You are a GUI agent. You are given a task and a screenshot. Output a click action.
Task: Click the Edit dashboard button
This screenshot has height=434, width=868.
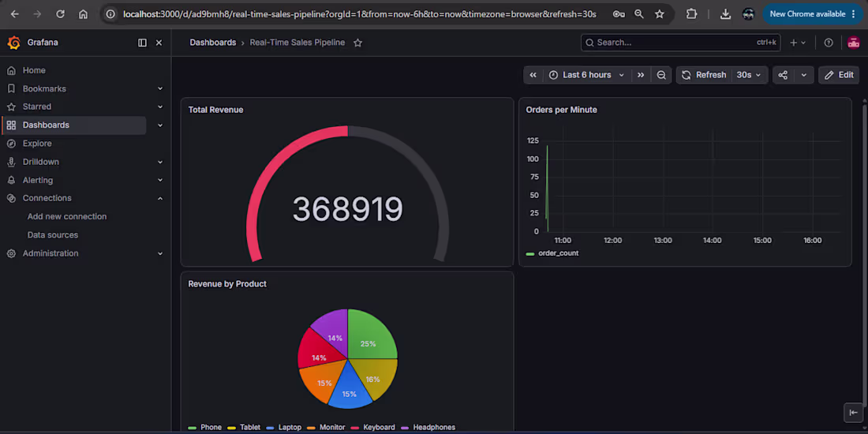coord(839,75)
